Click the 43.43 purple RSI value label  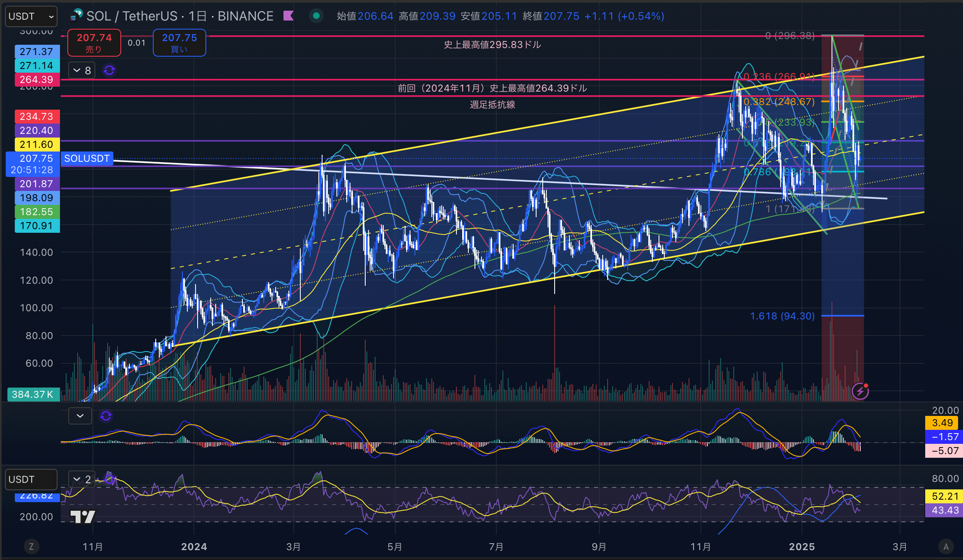click(x=945, y=510)
